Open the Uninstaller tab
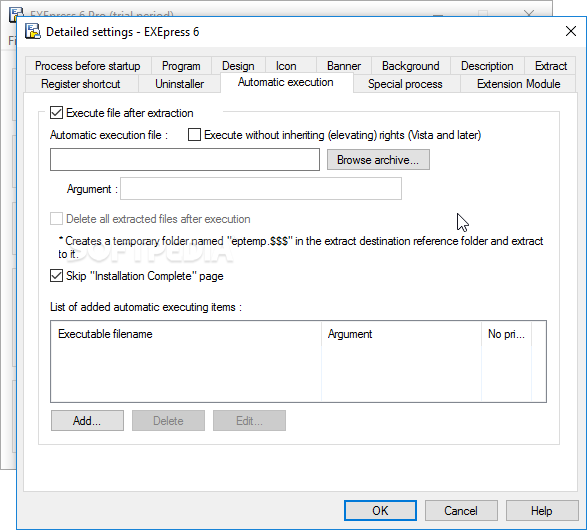 click(x=179, y=83)
